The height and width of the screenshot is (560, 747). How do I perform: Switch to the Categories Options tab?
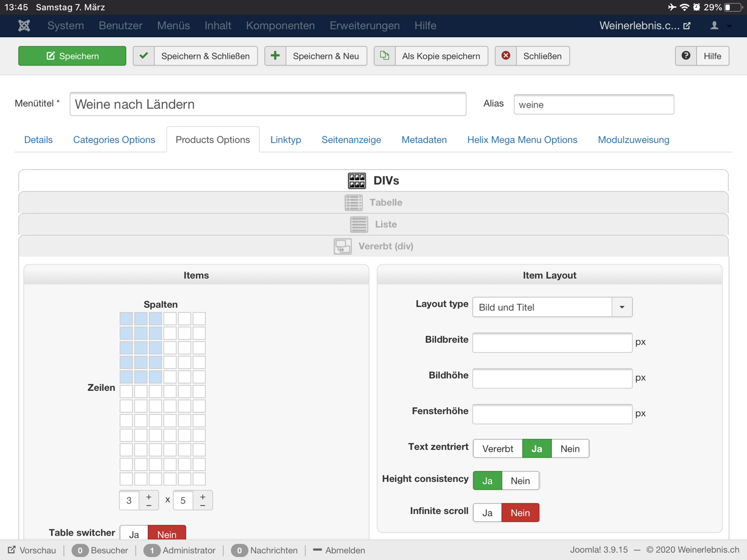click(x=114, y=139)
